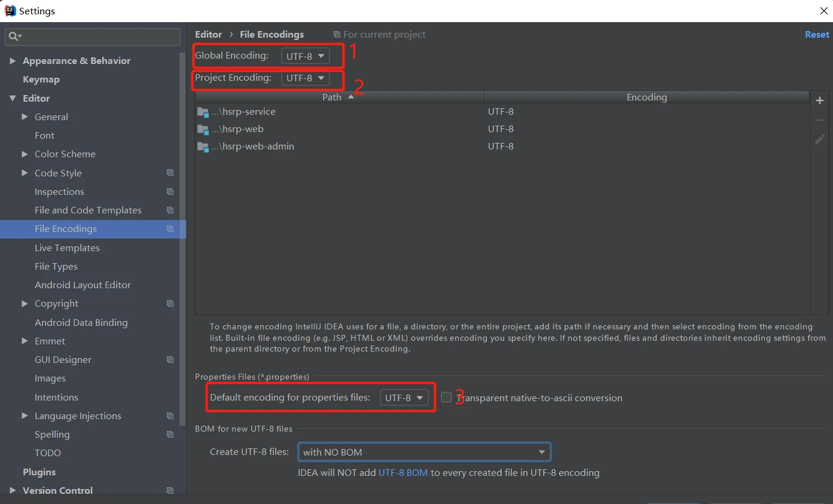This screenshot has height=504, width=833.
Task: Open Plugins settings page
Action: 39,472
